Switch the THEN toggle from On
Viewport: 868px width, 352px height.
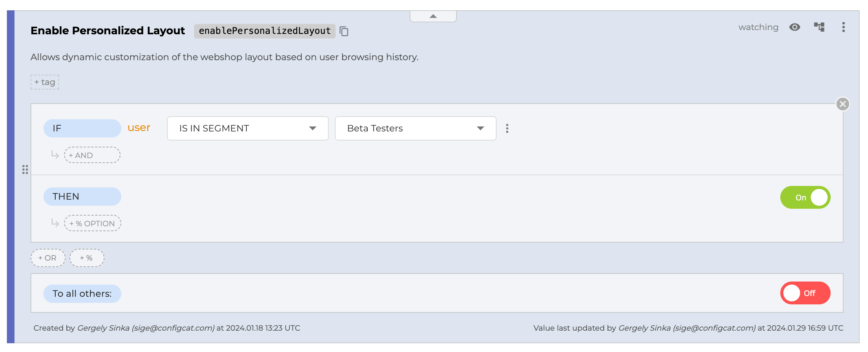pos(805,197)
